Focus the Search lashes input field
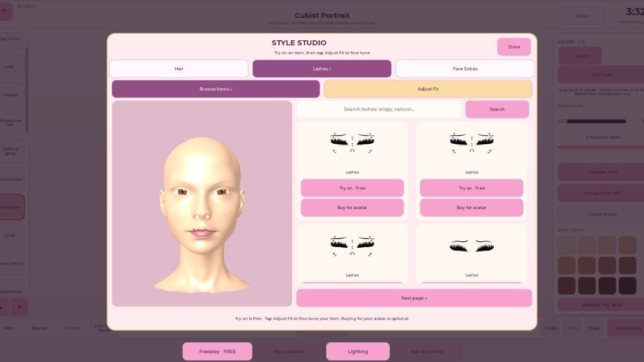 [379, 109]
